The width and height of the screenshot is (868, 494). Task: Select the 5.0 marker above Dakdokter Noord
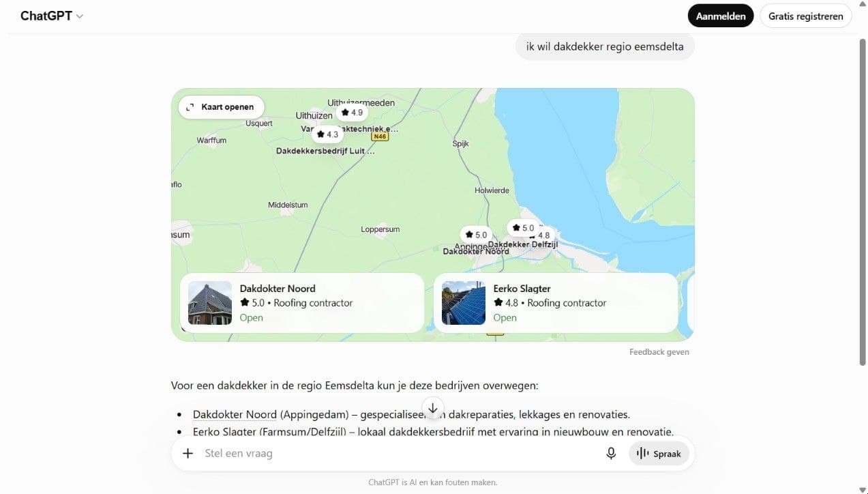click(476, 235)
